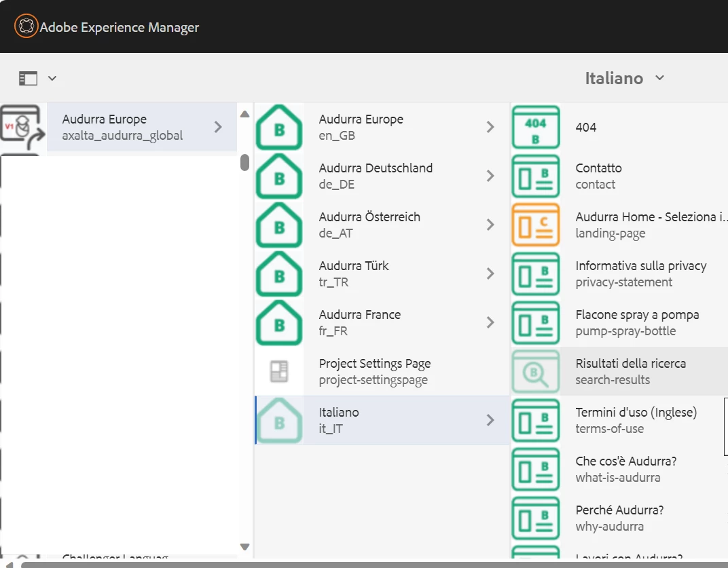This screenshot has width=728, height=568.
Task: Open the rail view dropdown arrow
Action: point(52,79)
